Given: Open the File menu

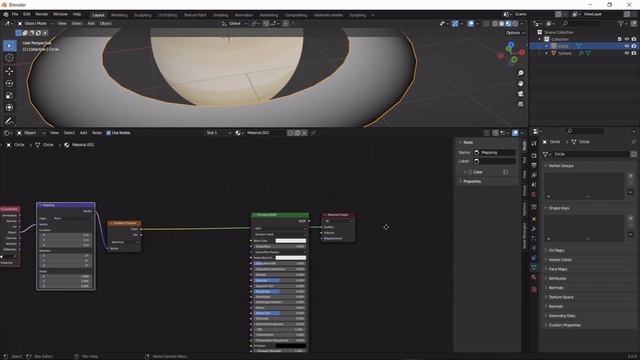Looking at the screenshot, I should coord(15,14).
